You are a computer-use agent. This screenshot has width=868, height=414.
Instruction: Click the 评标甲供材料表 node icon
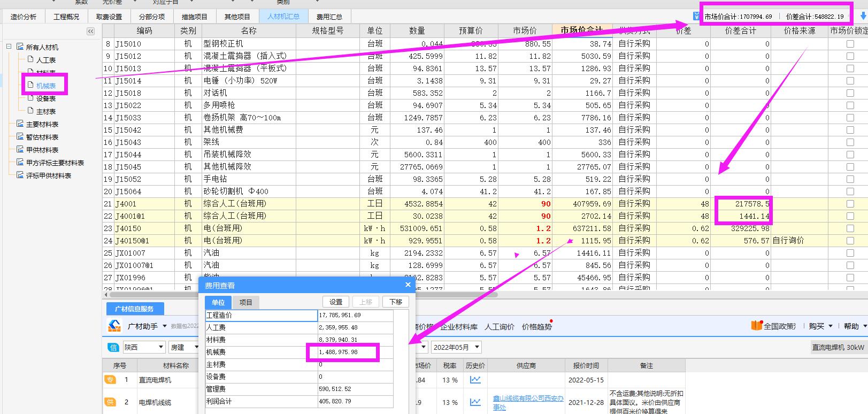coord(20,175)
